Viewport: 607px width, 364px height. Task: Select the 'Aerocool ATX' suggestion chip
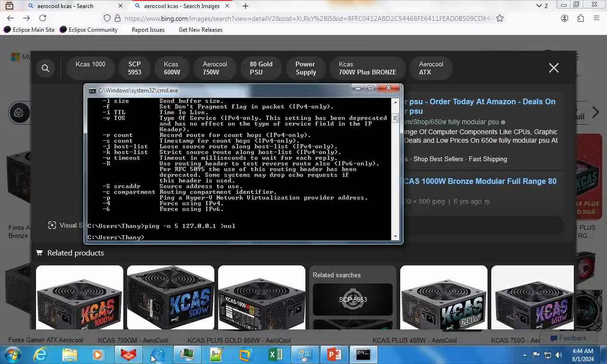click(x=431, y=68)
